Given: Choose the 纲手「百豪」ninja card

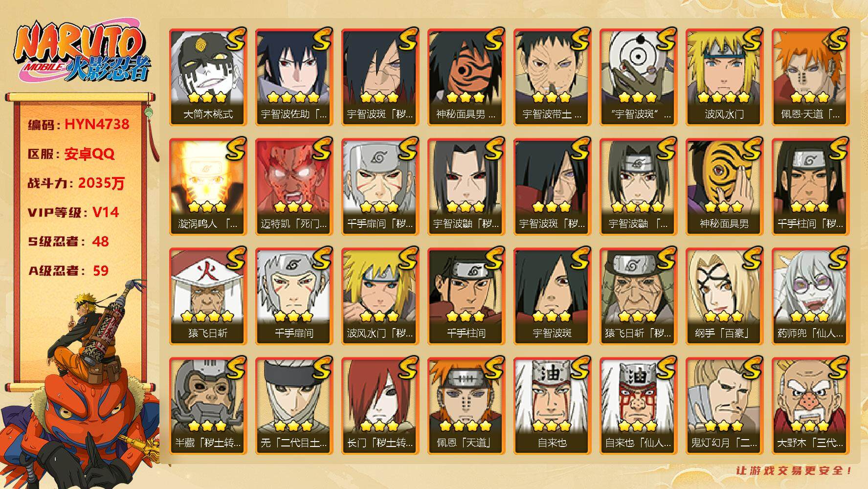Looking at the screenshot, I should coord(724,296).
